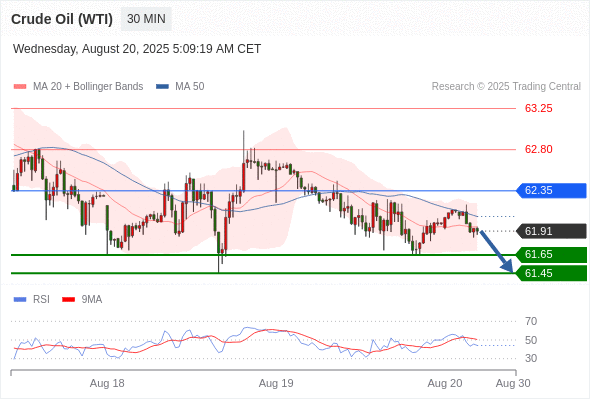Click the RSI legend label
The width and height of the screenshot is (590, 400).
(41, 300)
